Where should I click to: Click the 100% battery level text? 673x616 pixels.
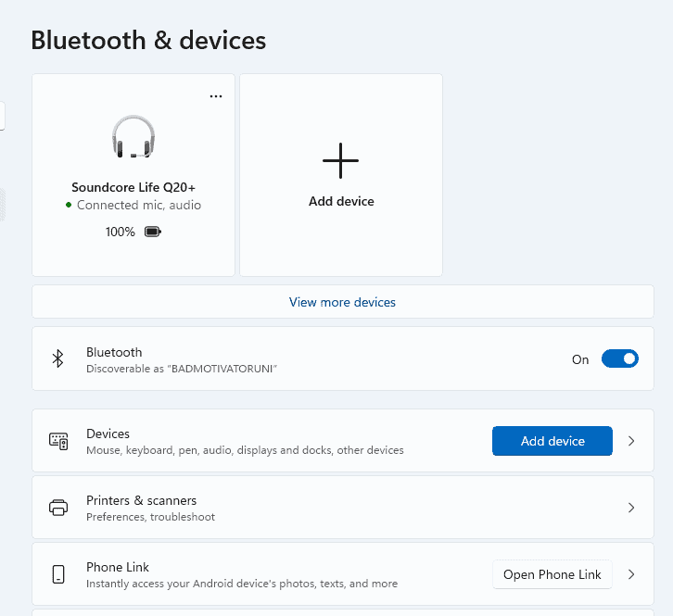pyautogui.click(x=121, y=233)
